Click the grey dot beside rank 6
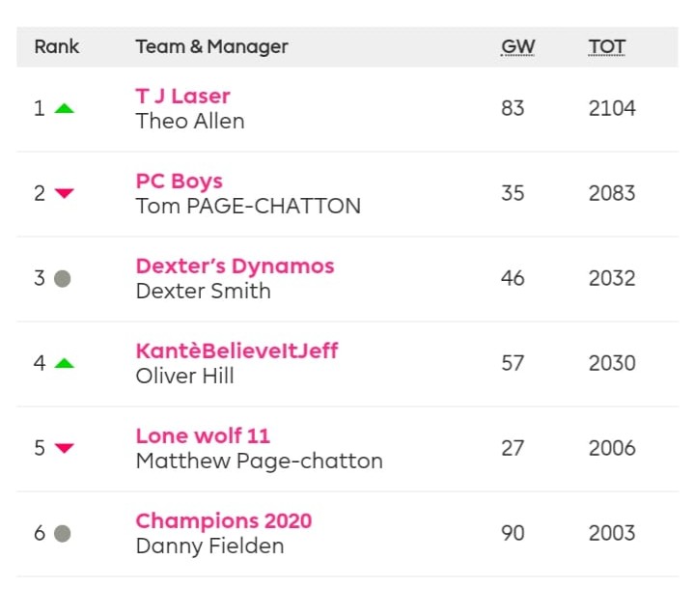This screenshot has height=616, width=694. pyautogui.click(x=63, y=533)
